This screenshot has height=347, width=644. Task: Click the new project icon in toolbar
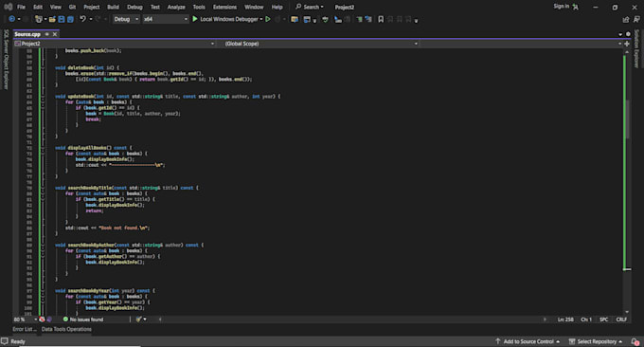coord(38,19)
